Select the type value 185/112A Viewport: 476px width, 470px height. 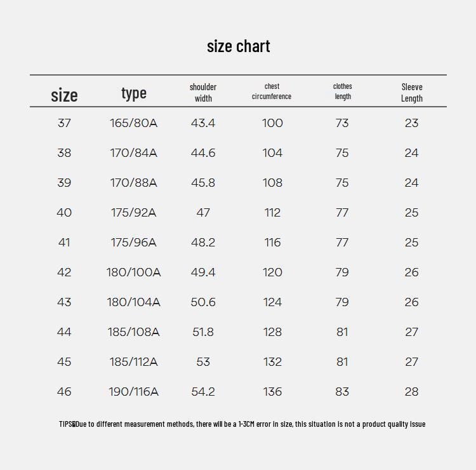pyautogui.click(x=133, y=362)
